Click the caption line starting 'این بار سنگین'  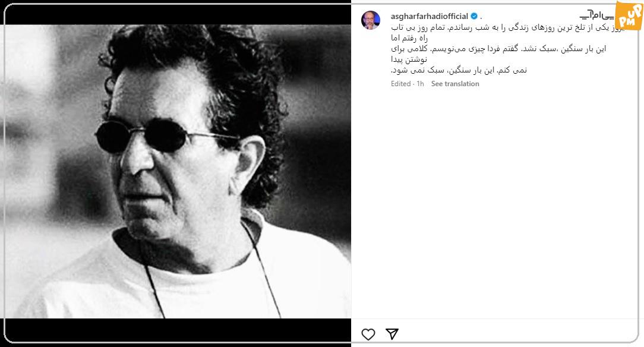coord(498,49)
